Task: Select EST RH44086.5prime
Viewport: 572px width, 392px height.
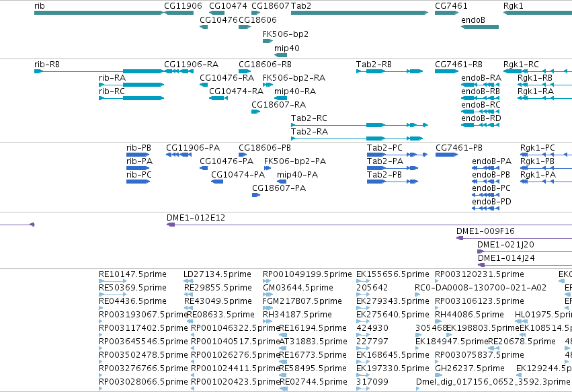Action: (x=469, y=315)
